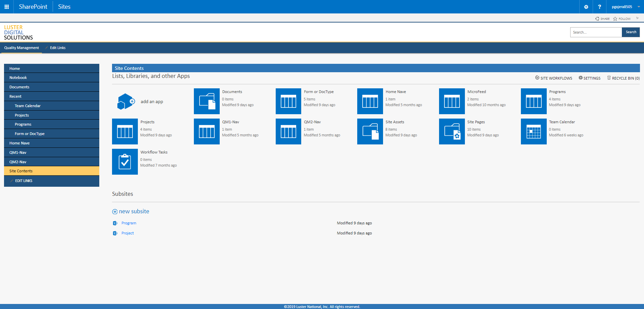Open the Home Nave list icon tile
This screenshot has width=644, height=309.
(x=370, y=101)
